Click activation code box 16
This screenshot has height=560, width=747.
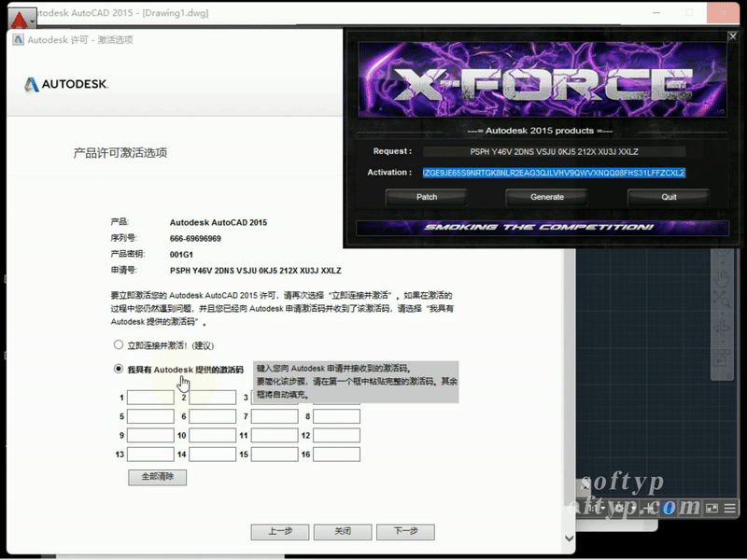click(336, 455)
